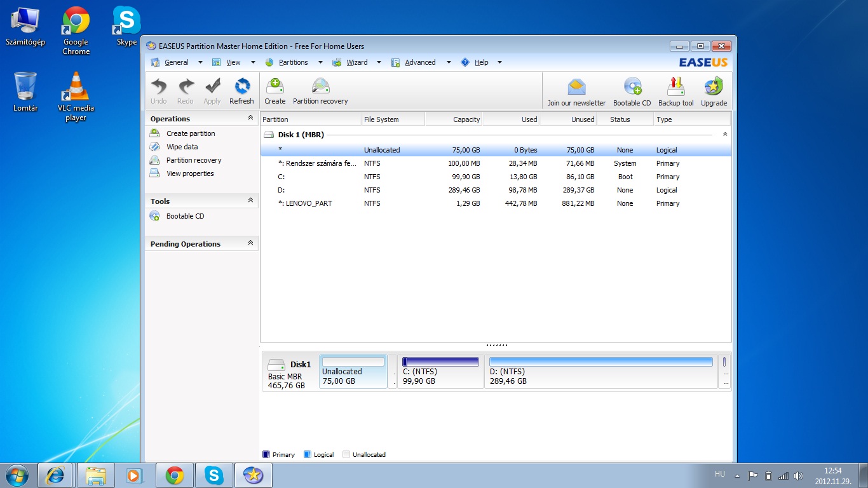Sort by File System column header

(x=393, y=119)
